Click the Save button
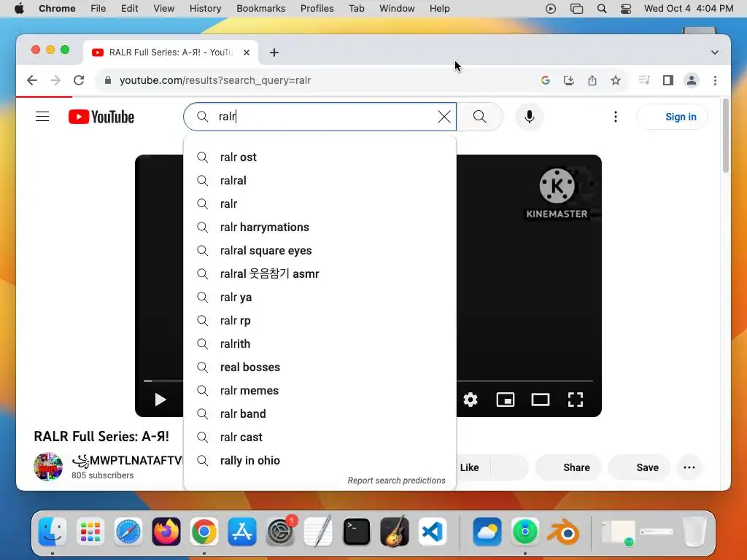 pos(640,467)
